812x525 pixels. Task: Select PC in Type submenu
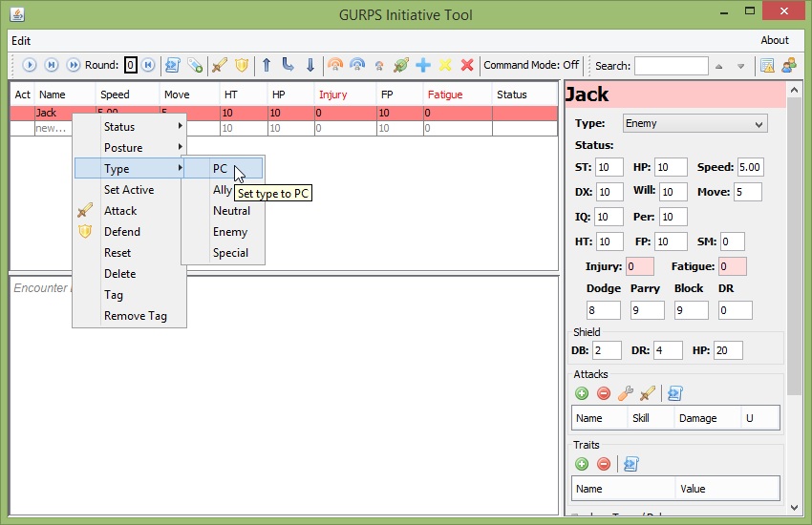pos(224,169)
